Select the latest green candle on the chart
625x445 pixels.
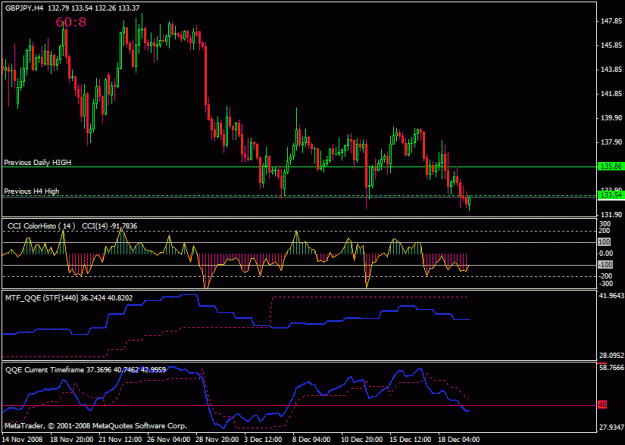click(470, 201)
